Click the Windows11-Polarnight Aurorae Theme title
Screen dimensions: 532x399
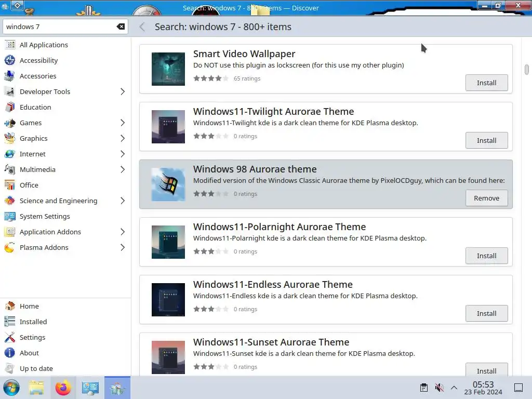pos(280,227)
